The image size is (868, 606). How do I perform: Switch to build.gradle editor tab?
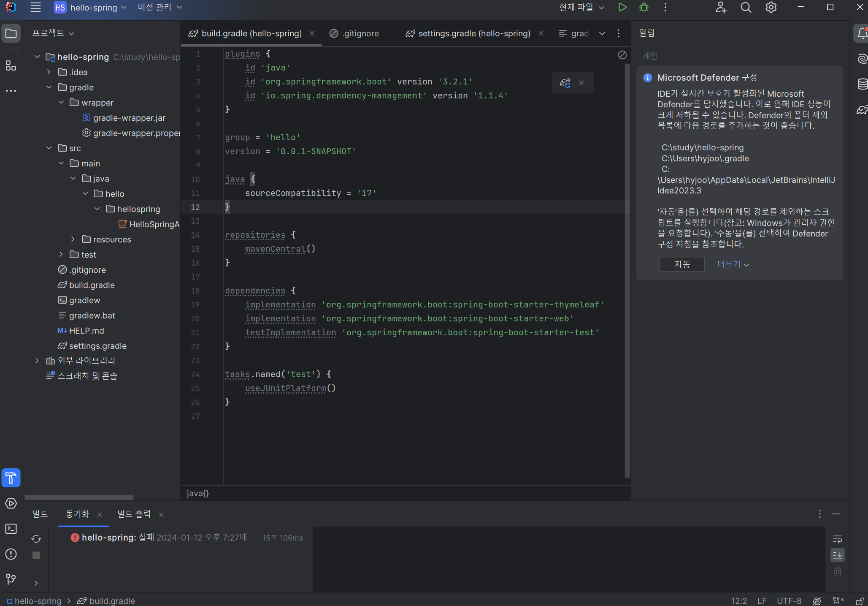point(251,33)
